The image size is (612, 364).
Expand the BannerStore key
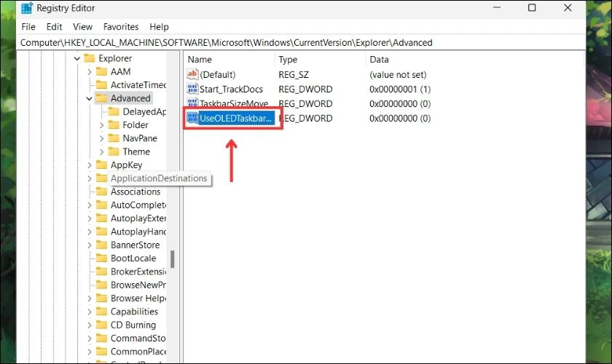tap(90, 245)
